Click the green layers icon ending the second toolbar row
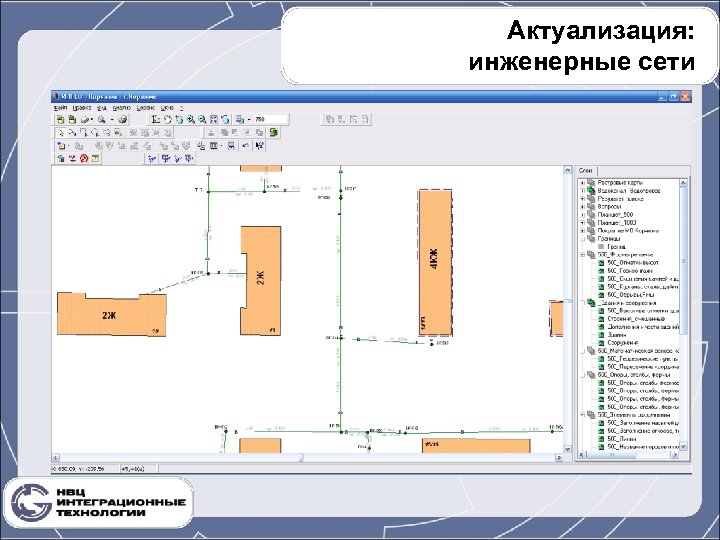This screenshot has width=720, height=540. tap(274, 133)
